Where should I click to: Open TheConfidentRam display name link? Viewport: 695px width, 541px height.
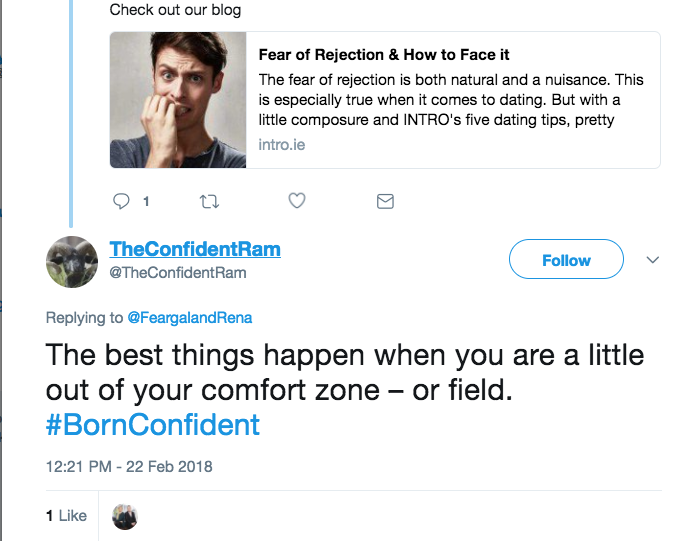click(195, 250)
